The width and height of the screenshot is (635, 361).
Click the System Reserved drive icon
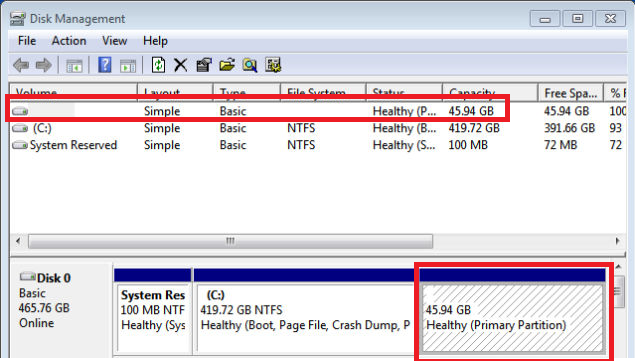click(x=20, y=145)
